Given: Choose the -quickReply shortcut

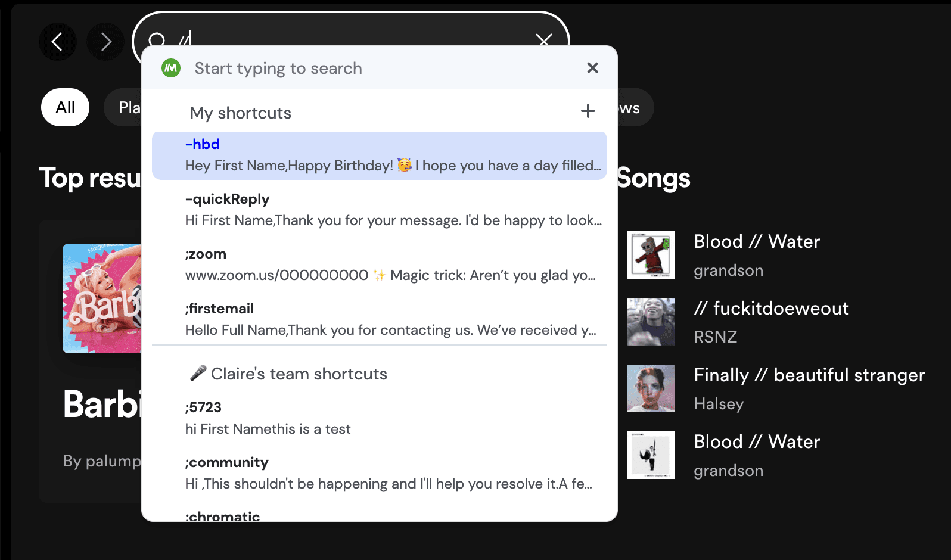Looking at the screenshot, I should tap(380, 210).
